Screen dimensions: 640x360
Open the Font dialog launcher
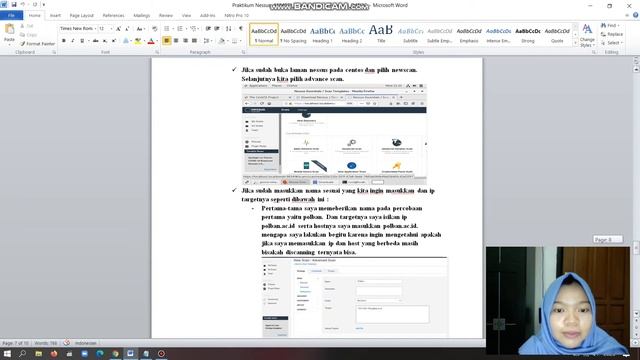click(157, 52)
